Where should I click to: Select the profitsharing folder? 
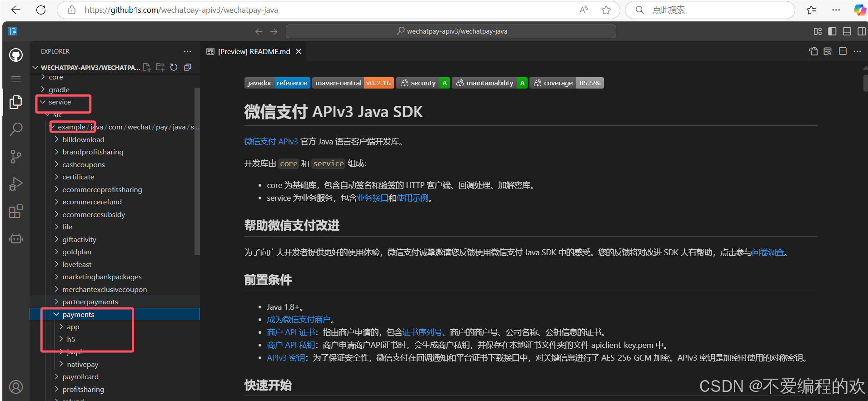pyautogui.click(x=83, y=389)
